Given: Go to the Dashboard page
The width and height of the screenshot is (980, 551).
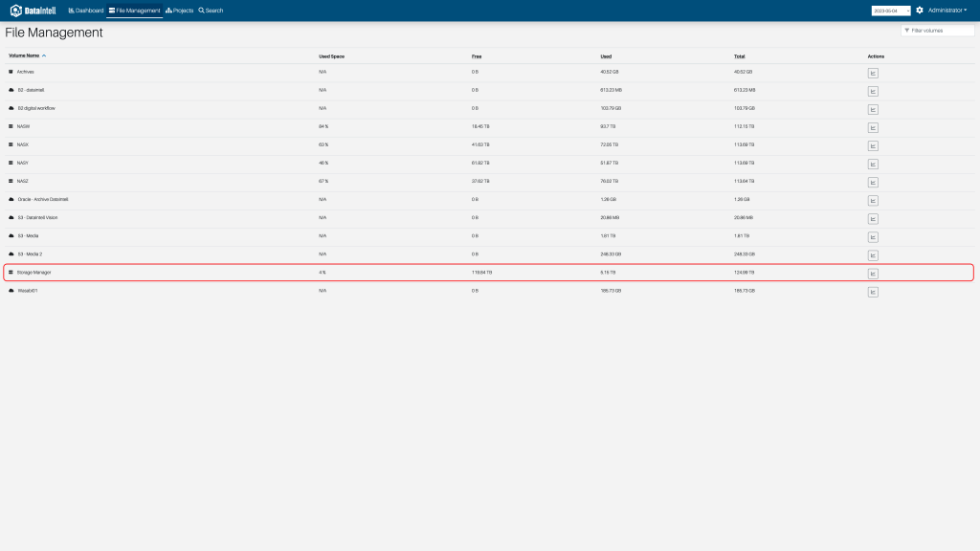Looking at the screenshot, I should tap(85, 11).
